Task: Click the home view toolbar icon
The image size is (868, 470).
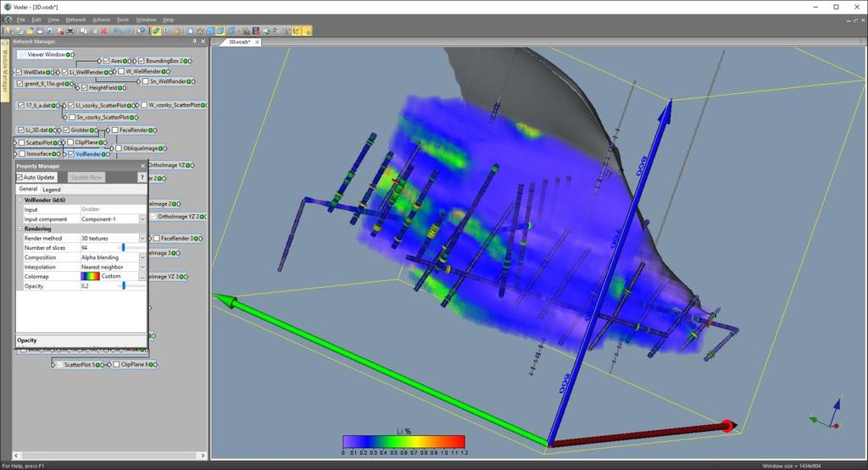Action: coord(200,31)
